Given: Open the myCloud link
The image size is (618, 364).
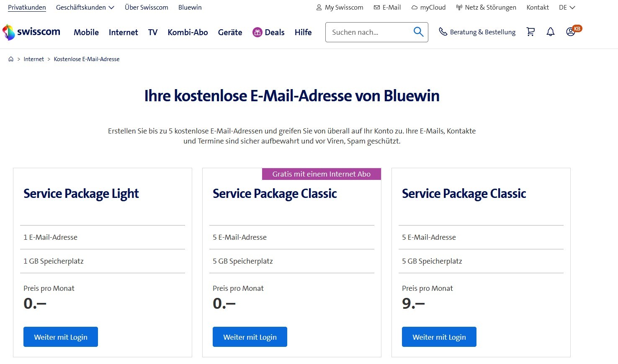Looking at the screenshot, I should (429, 8).
